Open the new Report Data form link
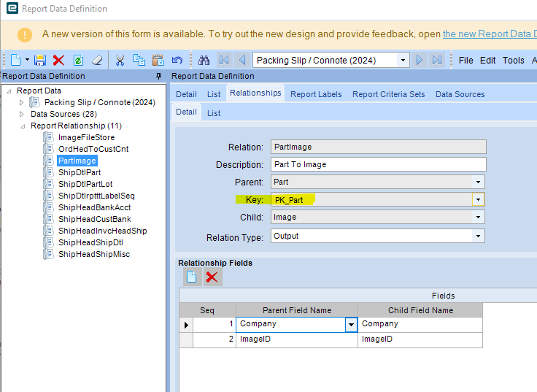The image size is (537, 392). [489, 34]
